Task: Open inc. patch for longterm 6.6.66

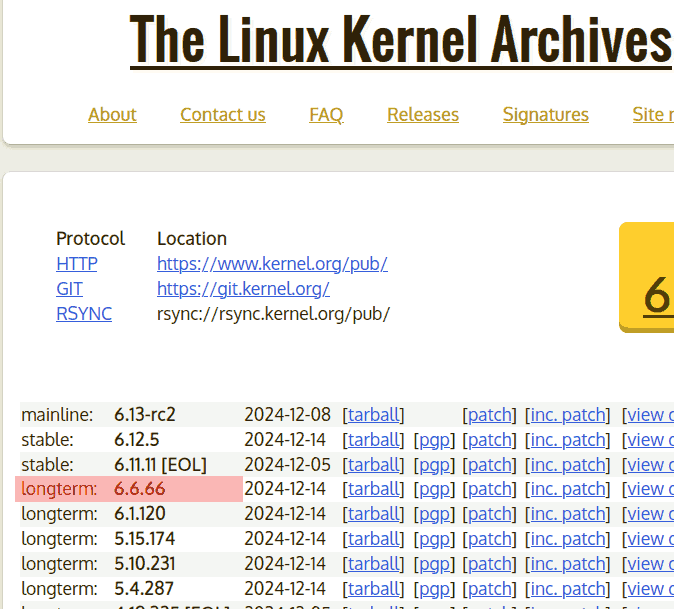Action: tap(568, 489)
